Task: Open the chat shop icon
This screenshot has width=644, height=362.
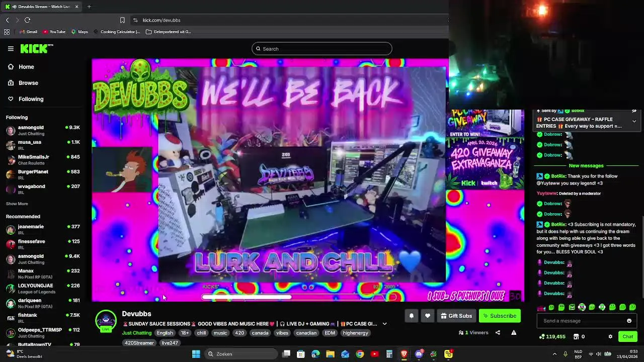Action: click(x=576, y=336)
